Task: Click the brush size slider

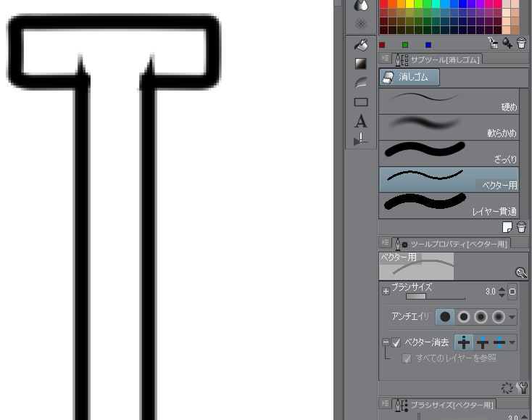Action: [436, 297]
